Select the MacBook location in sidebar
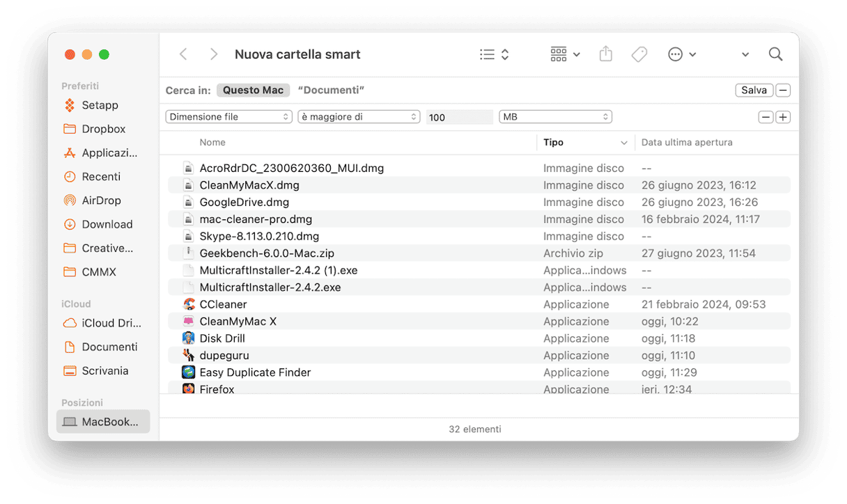Viewport: 847px width, 504px height. (103, 421)
